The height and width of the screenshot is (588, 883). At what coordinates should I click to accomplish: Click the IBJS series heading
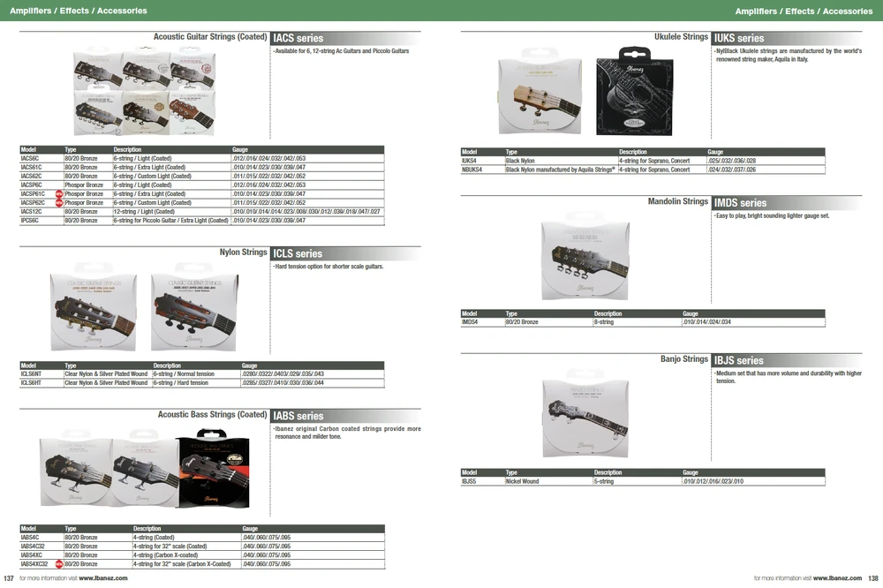click(x=739, y=360)
